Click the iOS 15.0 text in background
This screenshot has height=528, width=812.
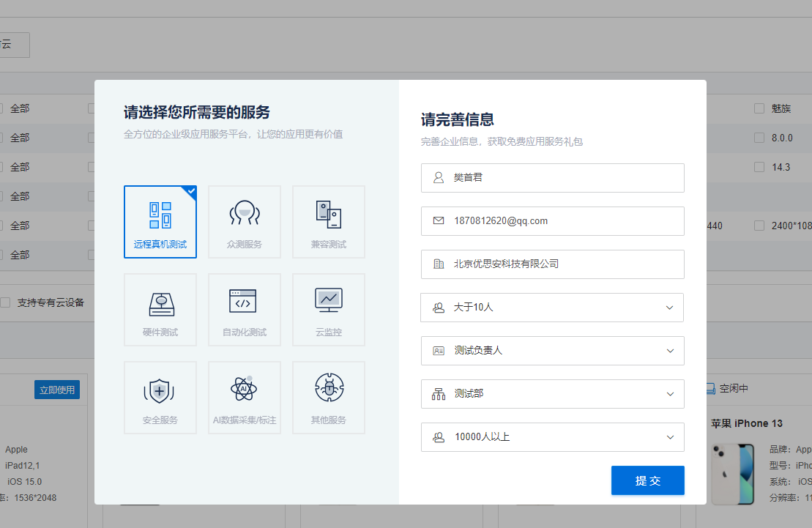24,481
